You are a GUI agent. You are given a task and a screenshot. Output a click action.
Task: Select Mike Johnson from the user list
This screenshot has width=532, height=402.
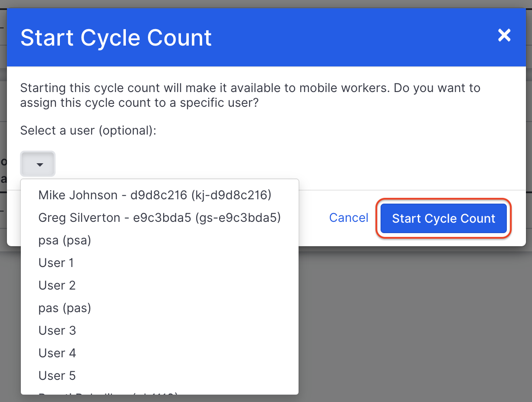click(154, 195)
